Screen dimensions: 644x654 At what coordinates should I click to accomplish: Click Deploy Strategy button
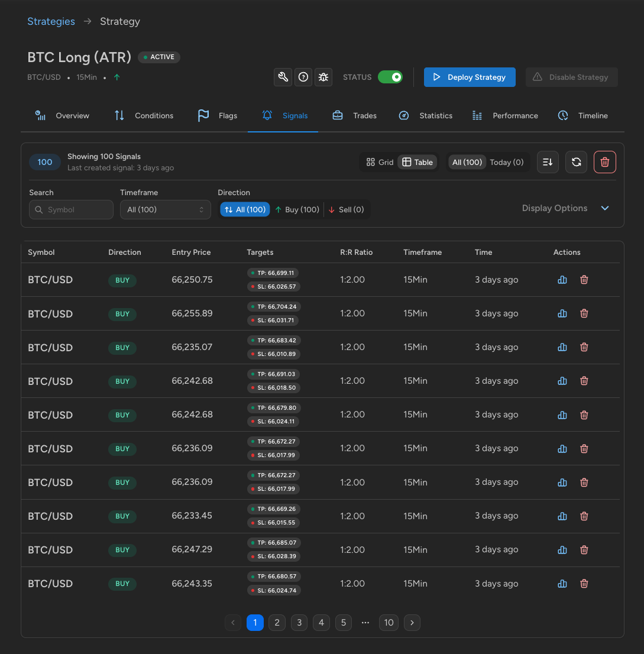470,77
